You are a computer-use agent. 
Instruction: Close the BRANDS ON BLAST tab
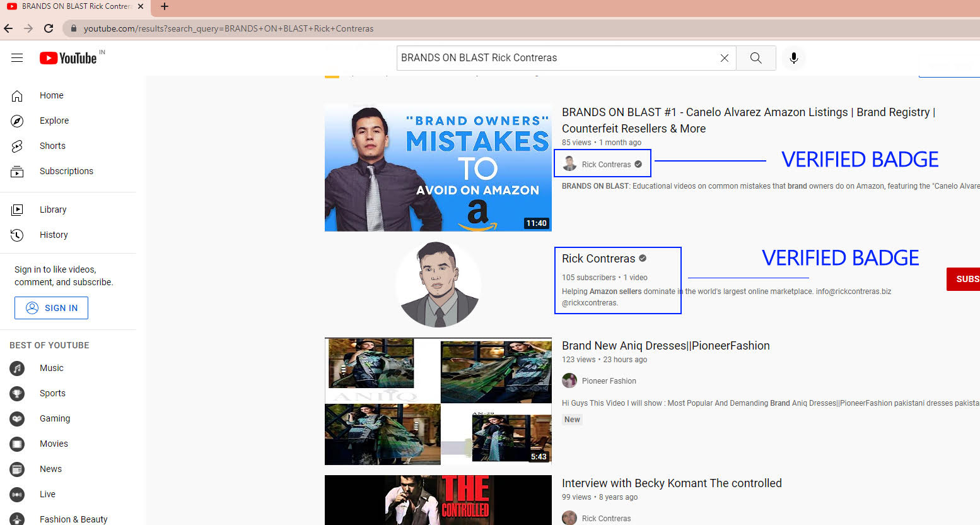tap(140, 6)
